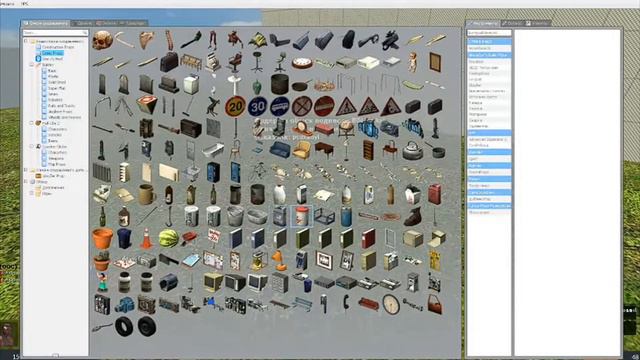Open the NPC menu in the top bar
This screenshot has height=360, width=640.
point(24,4)
